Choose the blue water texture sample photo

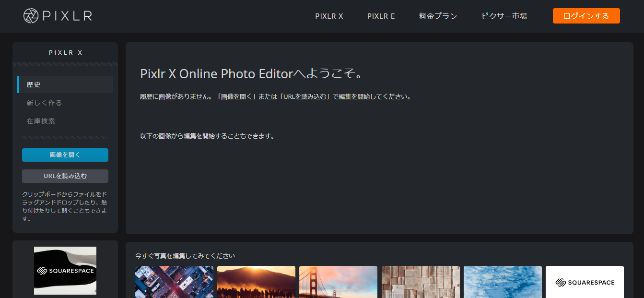[503, 282]
